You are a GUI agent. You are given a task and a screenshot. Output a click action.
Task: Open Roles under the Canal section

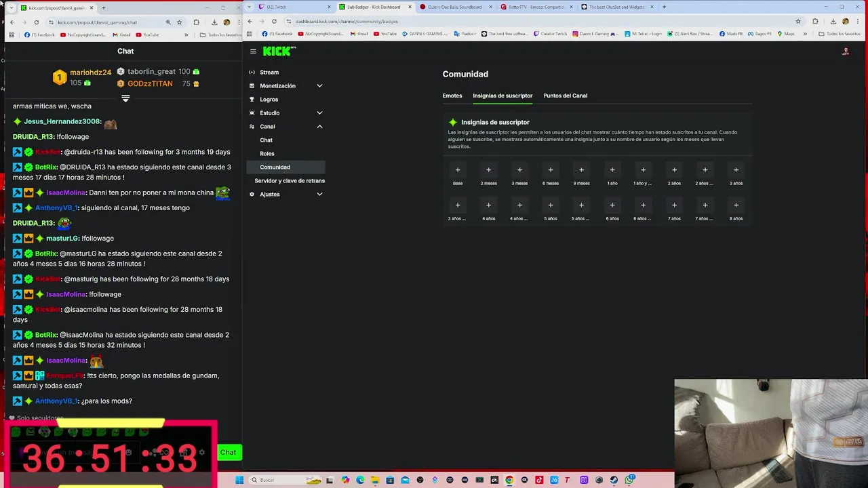pos(267,154)
